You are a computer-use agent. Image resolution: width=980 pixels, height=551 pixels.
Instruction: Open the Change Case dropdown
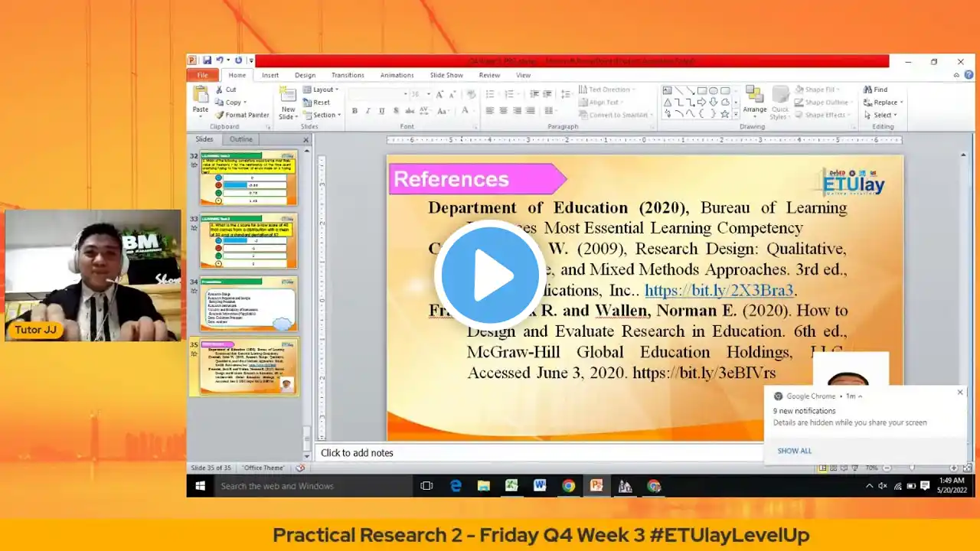tap(445, 111)
